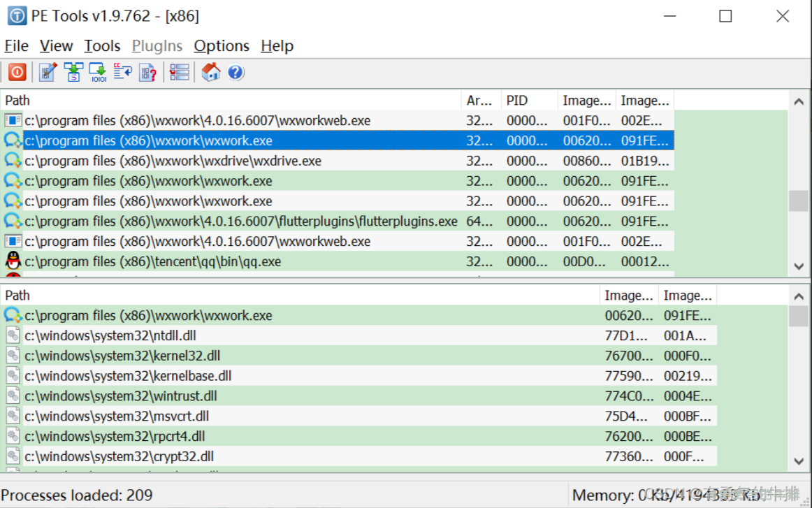Click the Path header of the process list

(x=231, y=100)
